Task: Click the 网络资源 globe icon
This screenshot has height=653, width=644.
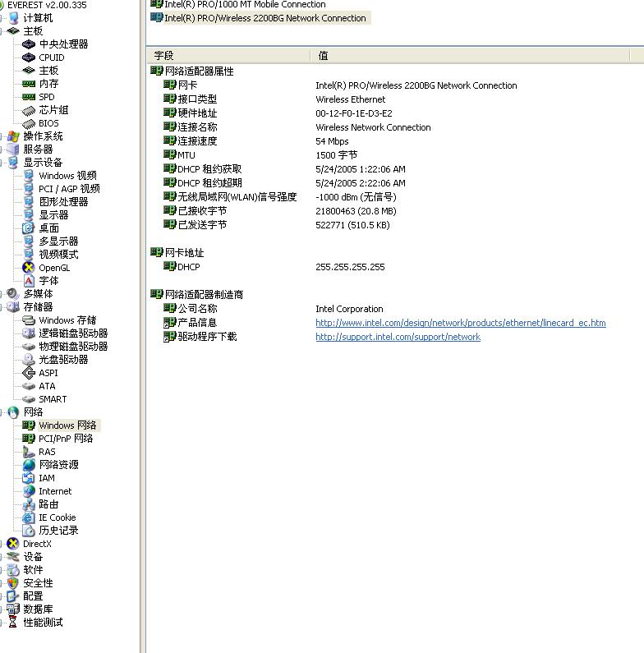Action: pyautogui.click(x=29, y=465)
